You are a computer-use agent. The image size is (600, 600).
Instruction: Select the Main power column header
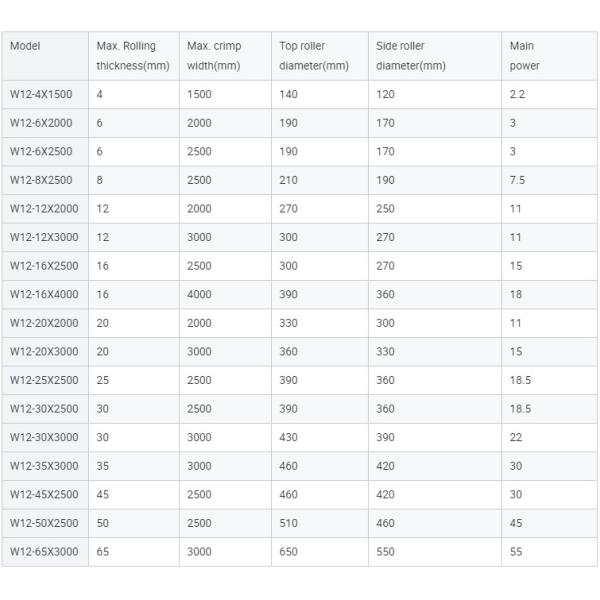click(x=524, y=56)
